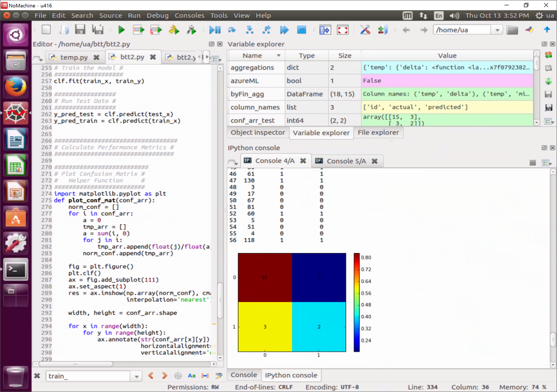
Task: Toggle regular expression search gear icon
Action: 178,376
